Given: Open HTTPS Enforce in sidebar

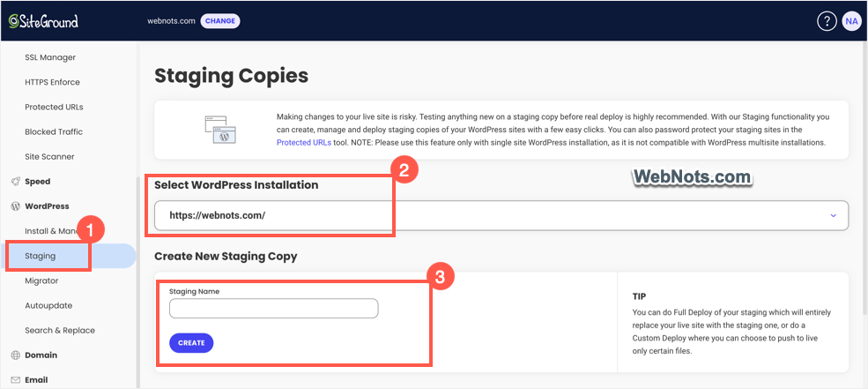Looking at the screenshot, I should click(x=53, y=82).
